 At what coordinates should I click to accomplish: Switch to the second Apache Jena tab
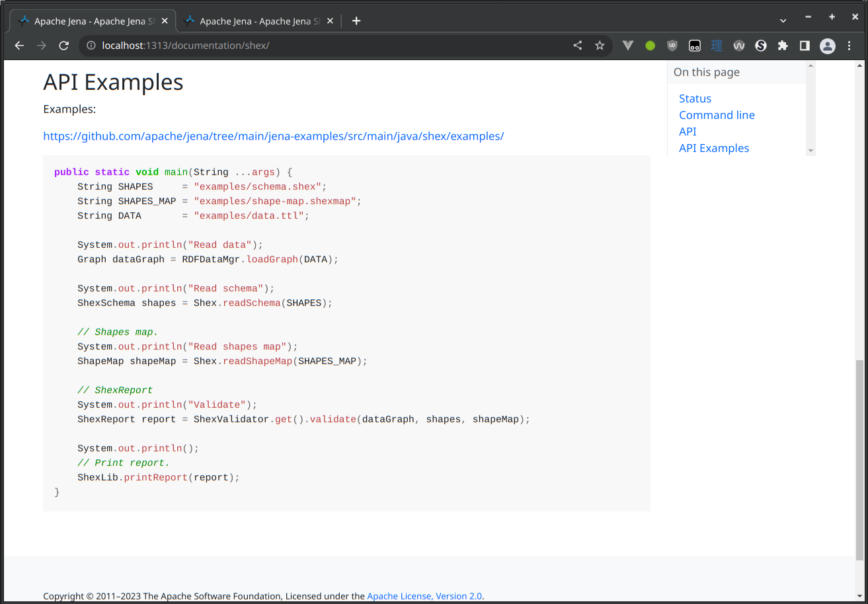pos(258,21)
